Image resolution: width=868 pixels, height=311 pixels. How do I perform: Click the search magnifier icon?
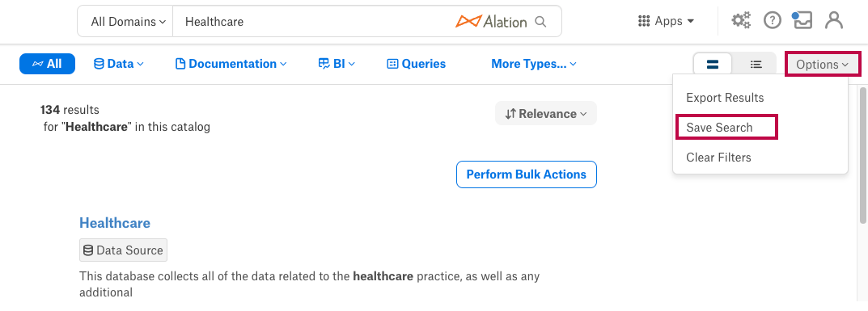tap(540, 22)
